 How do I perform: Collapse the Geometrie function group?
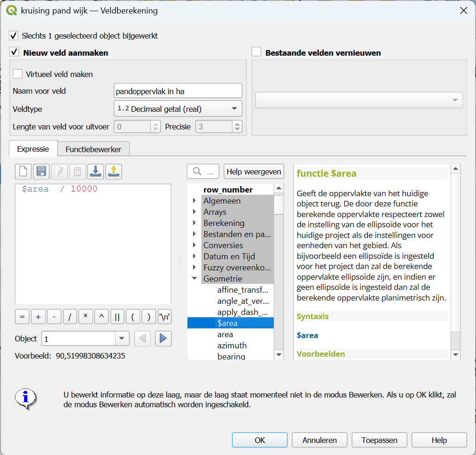pos(194,279)
